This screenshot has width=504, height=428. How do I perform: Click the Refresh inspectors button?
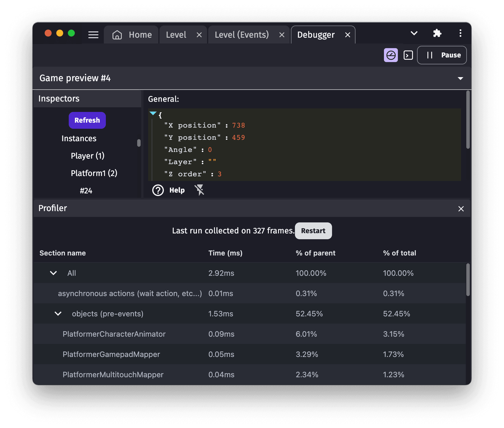point(87,120)
